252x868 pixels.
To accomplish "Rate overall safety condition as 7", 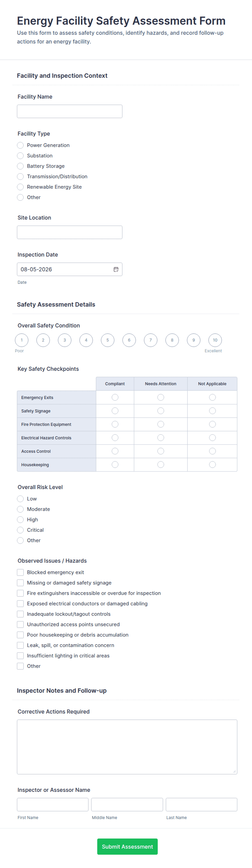I will tap(151, 340).
